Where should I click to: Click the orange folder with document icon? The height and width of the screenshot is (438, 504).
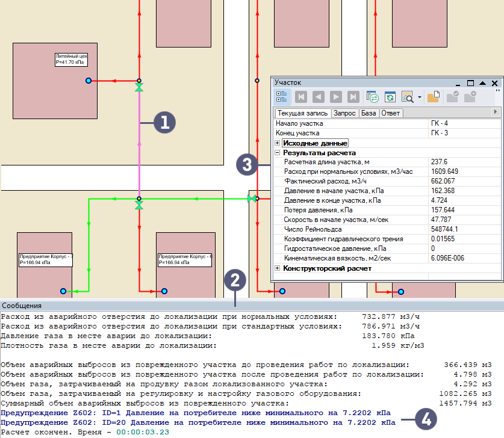click(x=434, y=97)
